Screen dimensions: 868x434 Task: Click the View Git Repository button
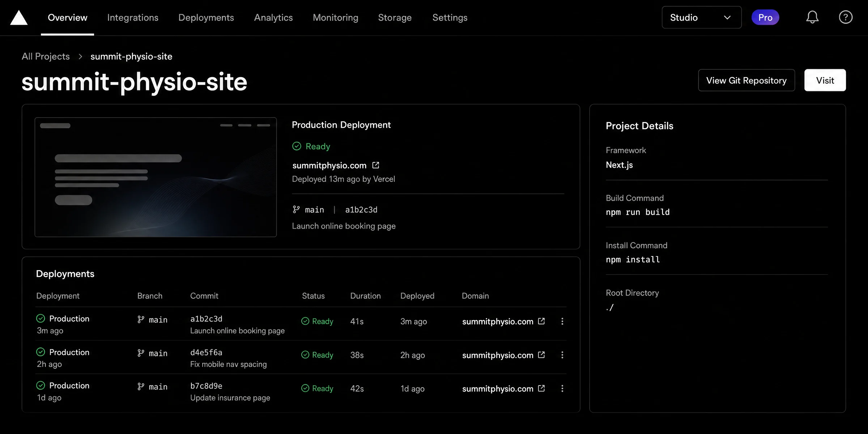746,80
